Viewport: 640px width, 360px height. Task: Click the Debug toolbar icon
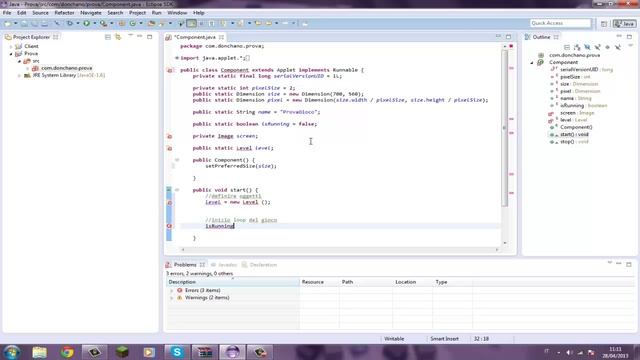point(70,24)
